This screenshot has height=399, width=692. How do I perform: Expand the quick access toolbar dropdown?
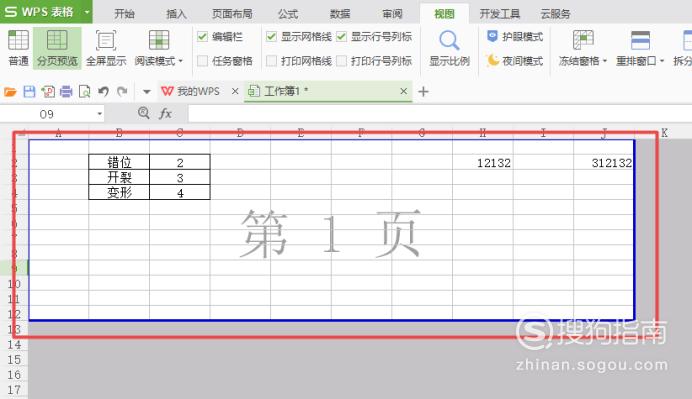point(147,92)
